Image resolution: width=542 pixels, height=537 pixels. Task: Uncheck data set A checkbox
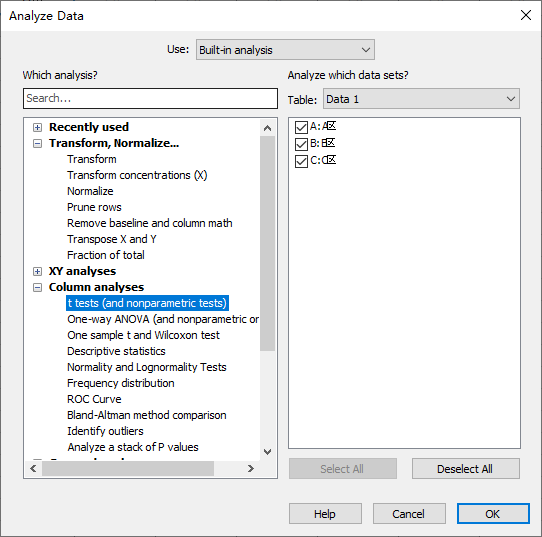[301, 127]
